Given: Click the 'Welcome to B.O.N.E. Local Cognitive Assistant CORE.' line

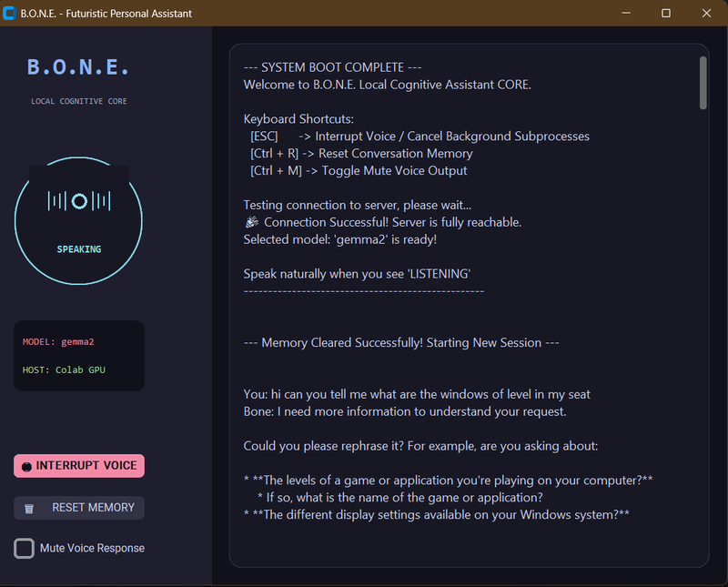Looking at the screenshot, I should 388,85.
